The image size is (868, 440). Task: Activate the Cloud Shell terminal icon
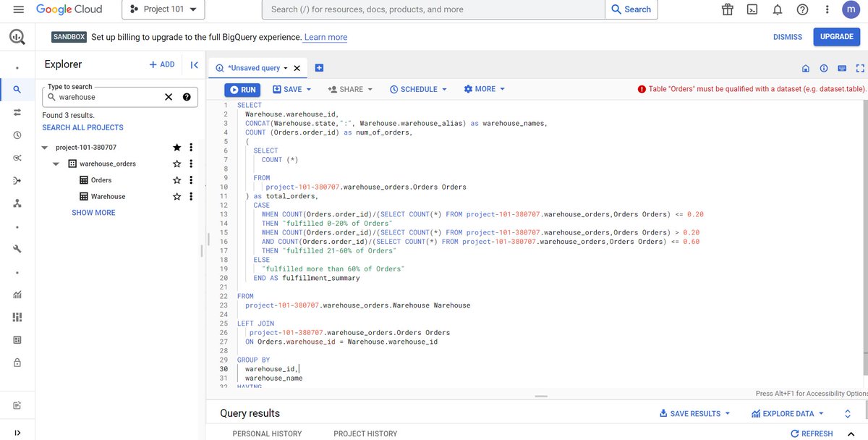click(x=752, y=9)
